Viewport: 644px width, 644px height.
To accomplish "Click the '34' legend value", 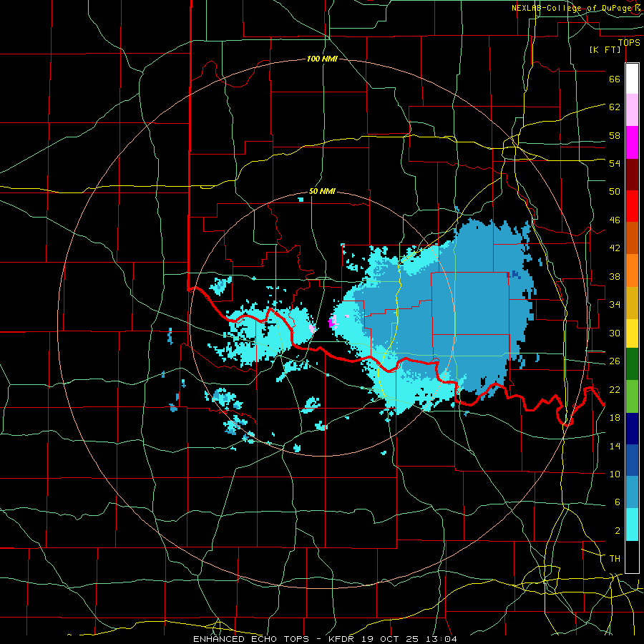I will 615,305.
